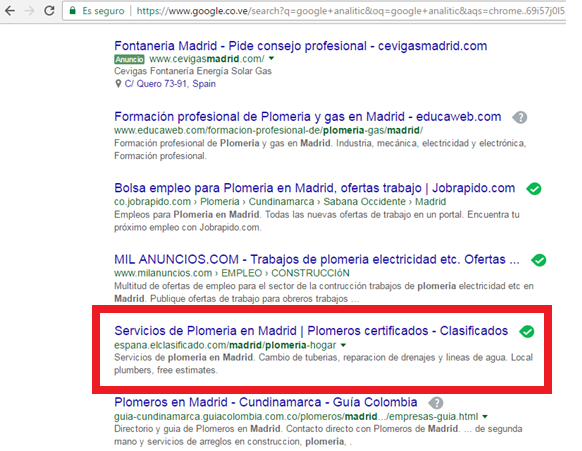
Task: Open Plomeros en Madrid Cundinamarca link
Action: point(266,402)
